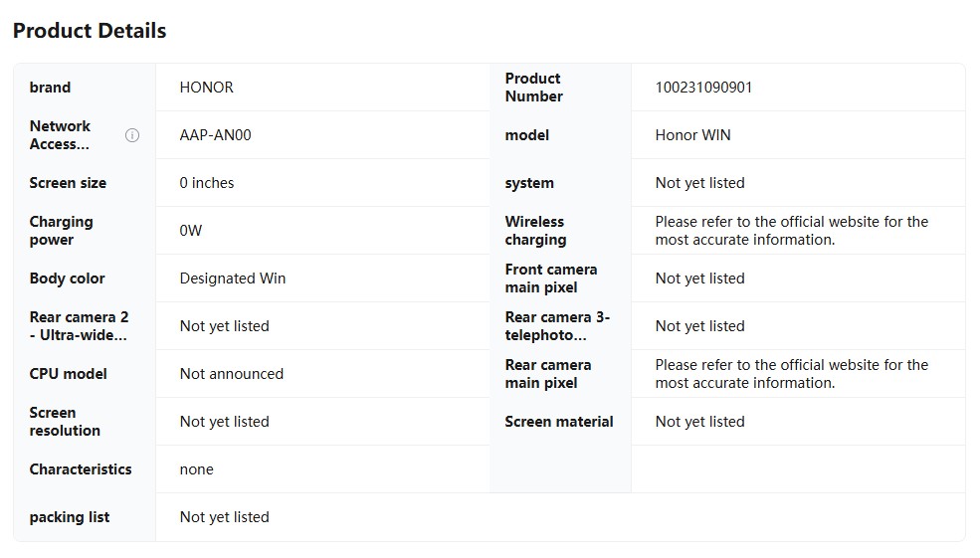Click the Product Details heading
Viewport: 980px width, 558px height.
[x=90, y=31]
